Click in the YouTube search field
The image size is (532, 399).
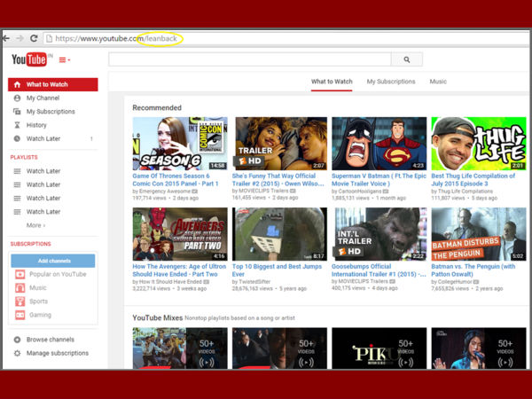pyautogui.click(x=248, y=59)
